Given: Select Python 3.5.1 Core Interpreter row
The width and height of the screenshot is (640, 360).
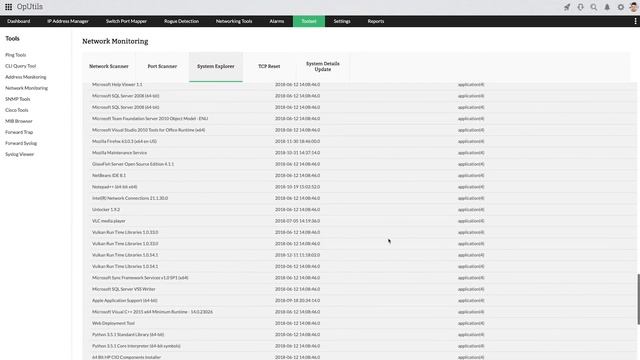Looking at the screenshot, I should coord(360,346).
